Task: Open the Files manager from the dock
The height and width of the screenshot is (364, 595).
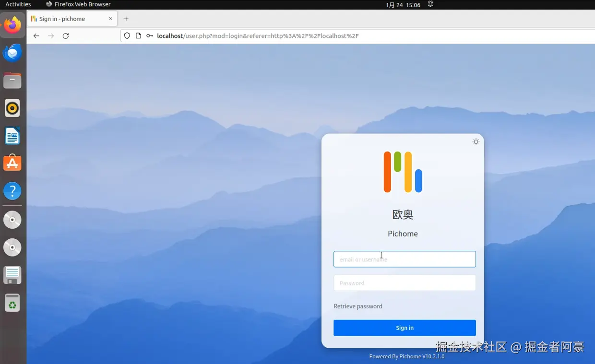Action: (x=12, y=81)
